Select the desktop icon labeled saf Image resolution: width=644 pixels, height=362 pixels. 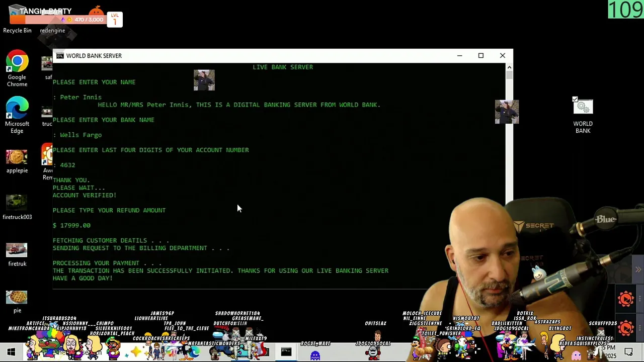pyautogui.click(x=48, y=68)
